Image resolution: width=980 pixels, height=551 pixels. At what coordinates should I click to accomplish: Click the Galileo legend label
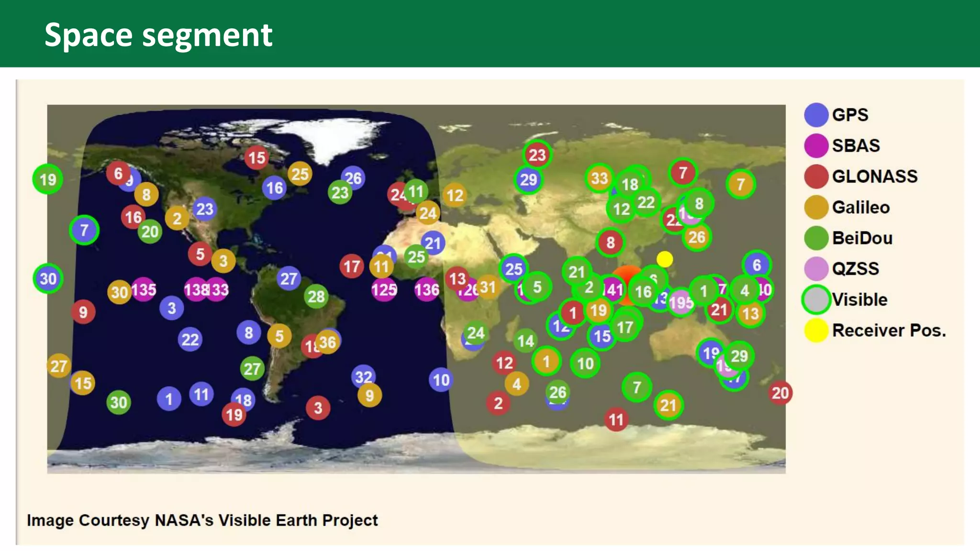(860, 207)
